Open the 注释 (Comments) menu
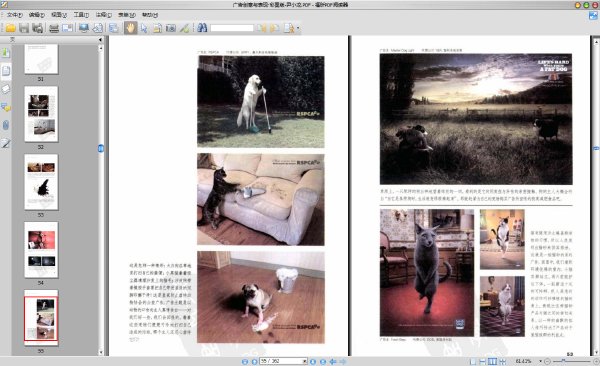 103,15
